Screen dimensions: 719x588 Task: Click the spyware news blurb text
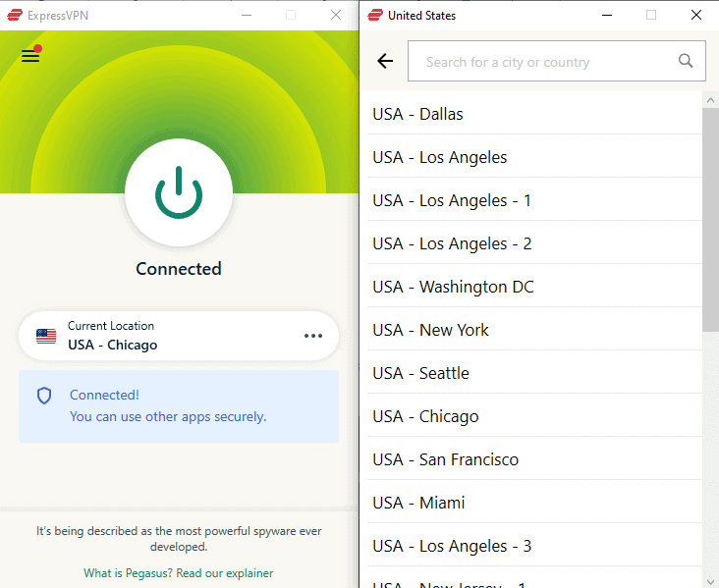tap(179, 539)
